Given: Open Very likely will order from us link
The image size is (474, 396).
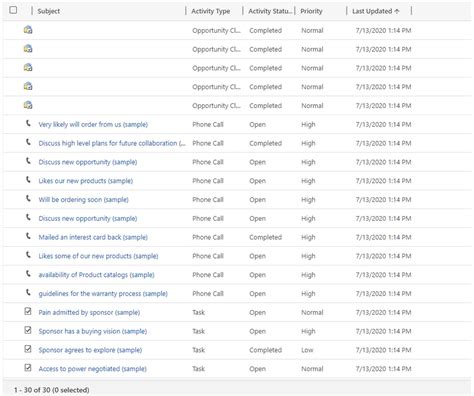Looking at the screenshot, I should [93, 125].
